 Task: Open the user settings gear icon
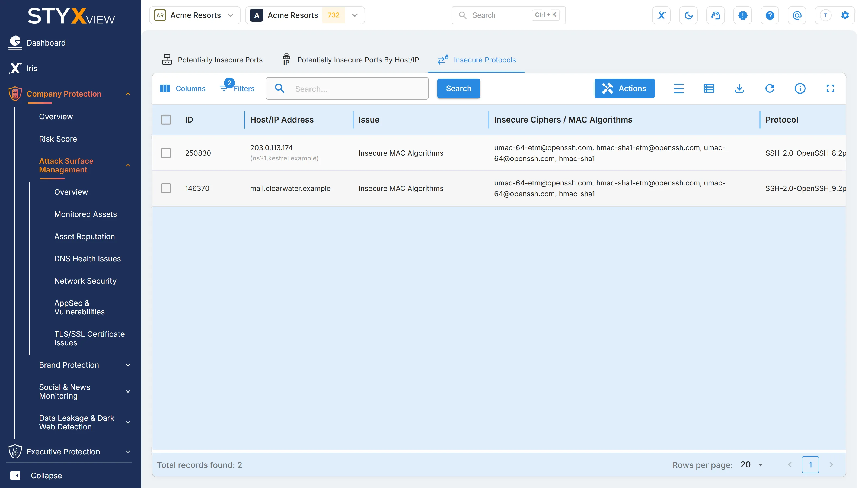[845, 15]
